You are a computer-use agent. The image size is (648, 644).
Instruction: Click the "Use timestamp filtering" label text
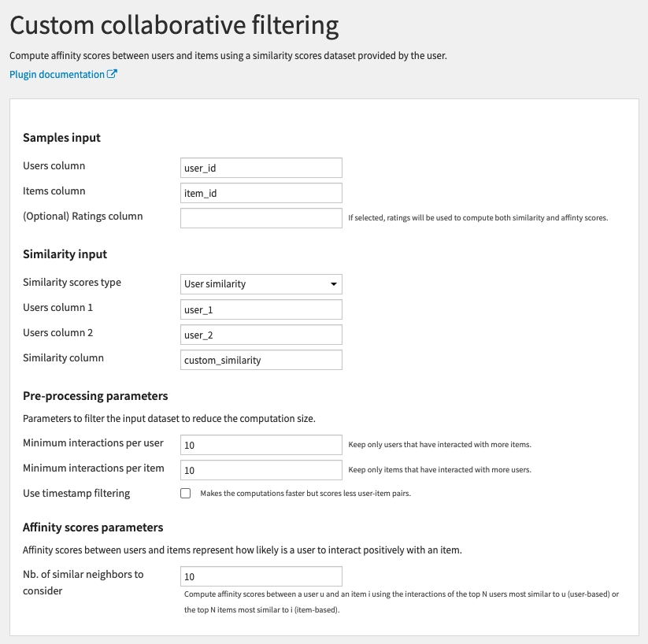tap(76, 494)
